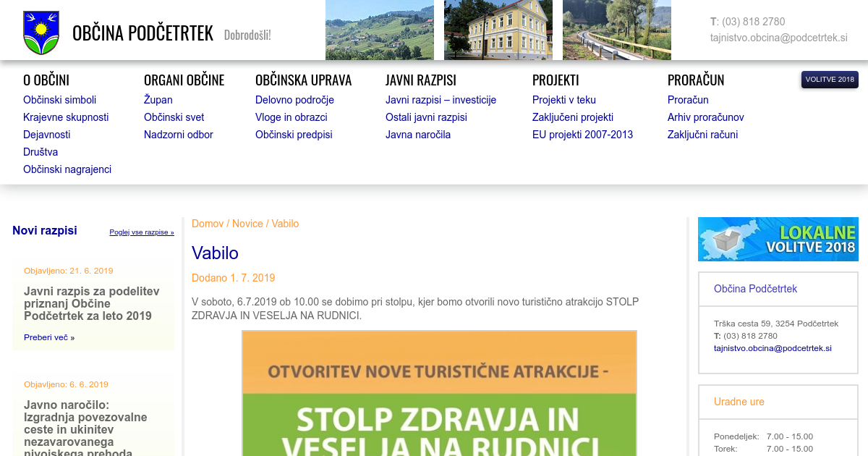Go to the Župan page
Screen dimensions: 868x456
pyautogui.click(x=158, y=100)
